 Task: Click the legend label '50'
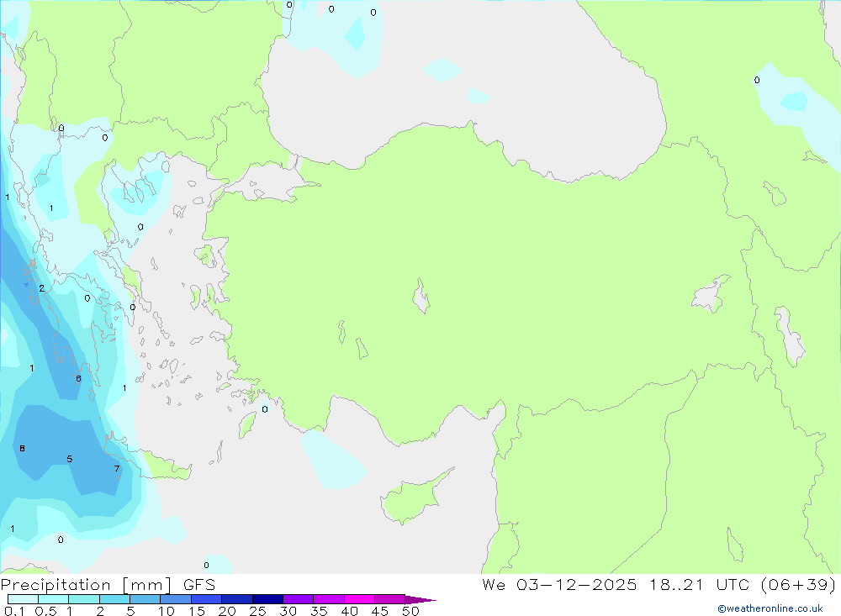pyautogui.click(x=411, y=611)
